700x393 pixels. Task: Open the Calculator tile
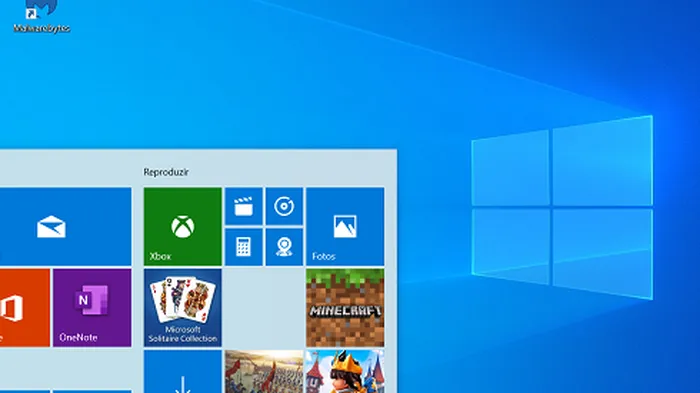[x=244, y=247]
